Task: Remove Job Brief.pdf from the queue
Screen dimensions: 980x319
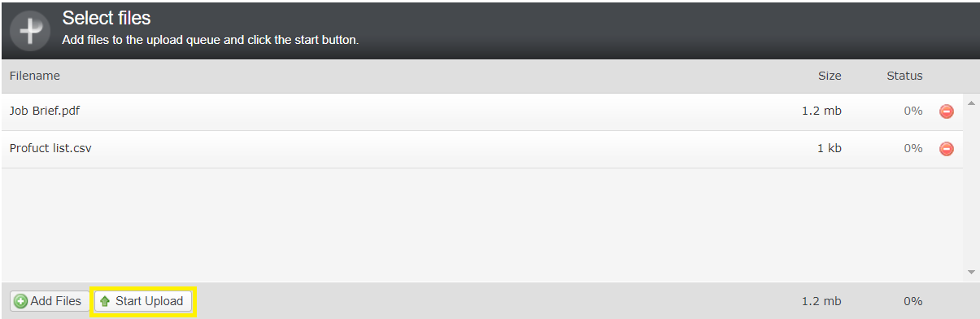Action: [947, 111]
